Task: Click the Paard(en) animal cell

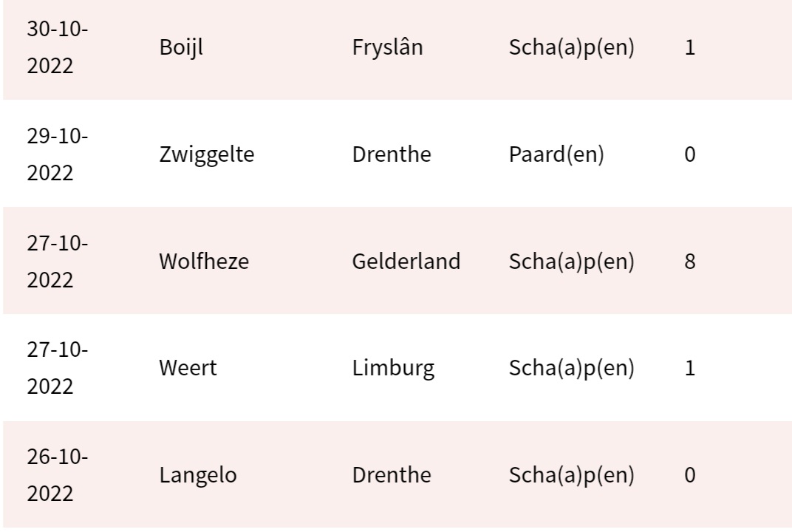Action: (557, 156)
